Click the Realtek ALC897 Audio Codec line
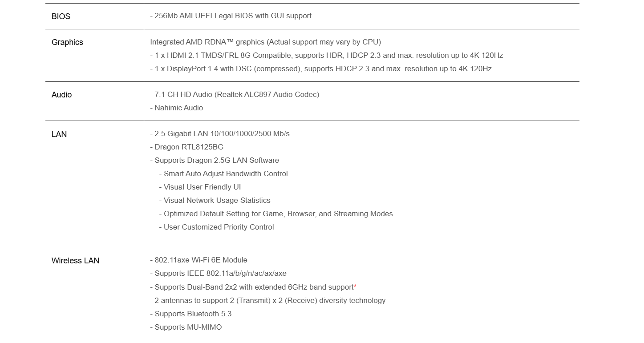Screen dimensions: 644x343 (x=235, y=95)
